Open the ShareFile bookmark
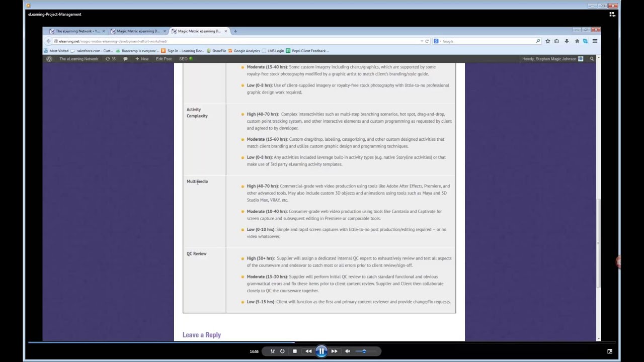Image resolution: width=644 pixels, height=362 pixels. click(216, 51)
